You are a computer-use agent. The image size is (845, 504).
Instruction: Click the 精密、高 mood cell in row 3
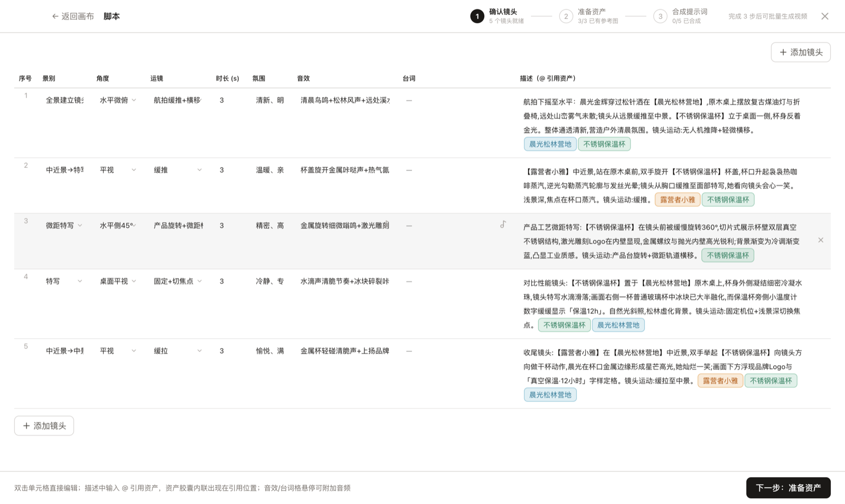(270, 225)
